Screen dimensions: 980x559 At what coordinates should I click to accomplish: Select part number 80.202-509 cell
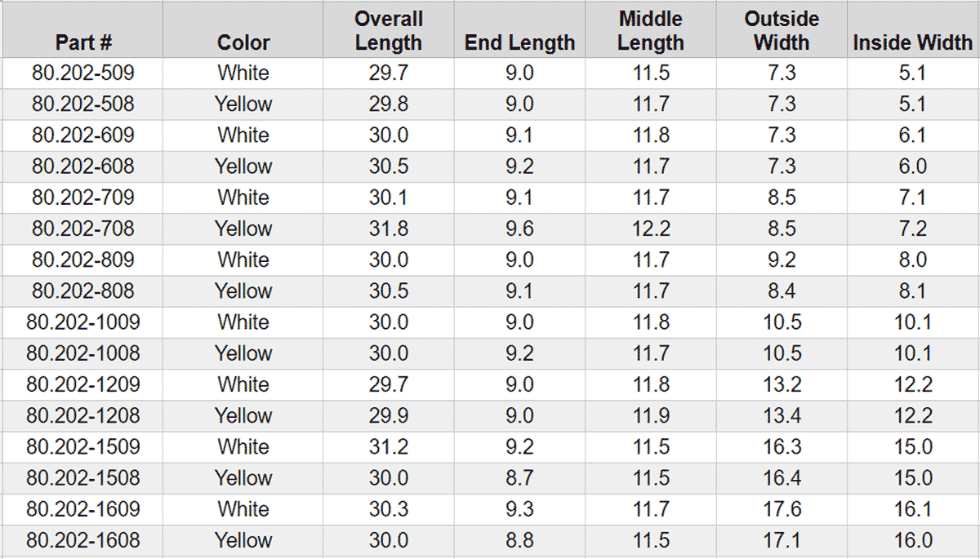(82, 73)
